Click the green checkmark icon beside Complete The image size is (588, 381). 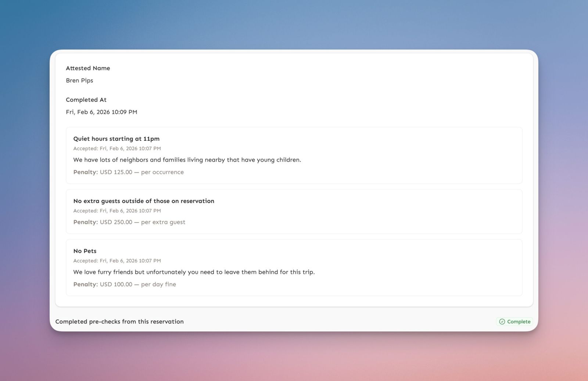(x=502, y=322)
